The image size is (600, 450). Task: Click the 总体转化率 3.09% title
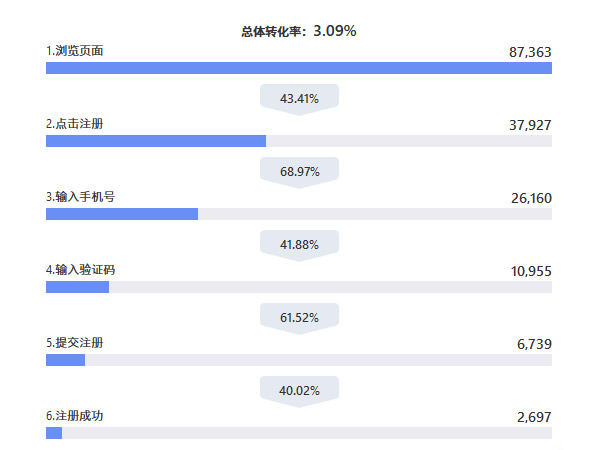click(299, 31)
